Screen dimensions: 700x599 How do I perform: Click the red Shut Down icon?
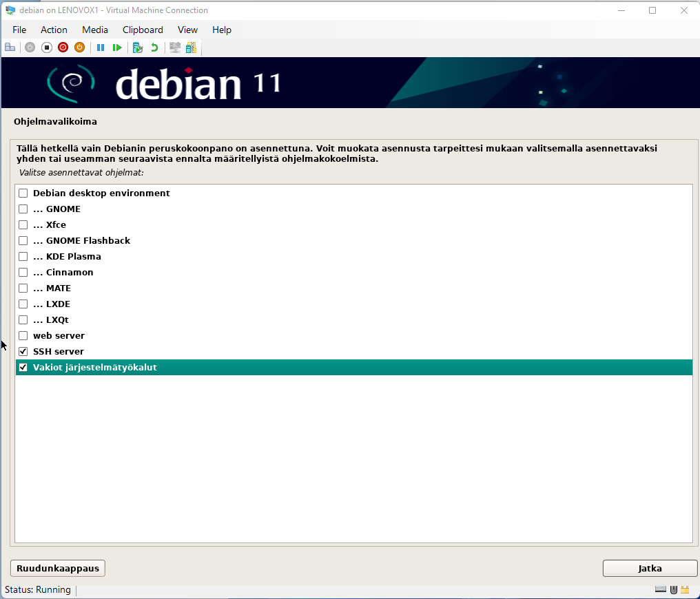pos(63,48)
